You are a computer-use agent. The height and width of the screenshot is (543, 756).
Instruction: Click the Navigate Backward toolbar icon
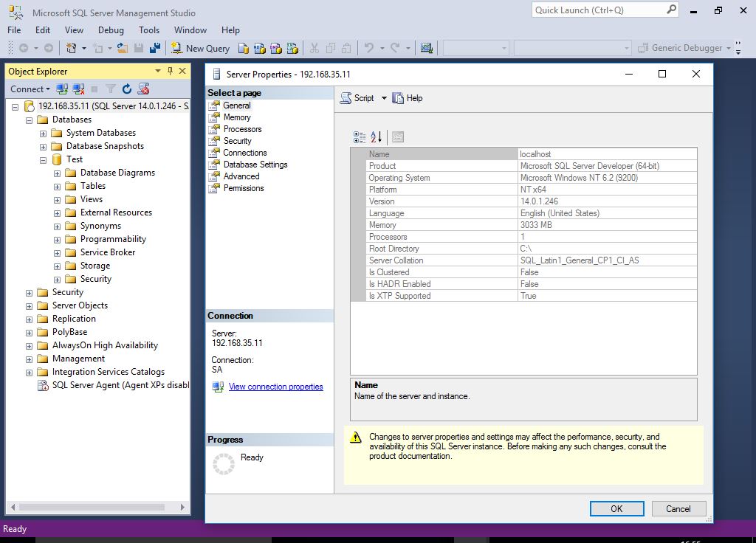coord(23,48)
